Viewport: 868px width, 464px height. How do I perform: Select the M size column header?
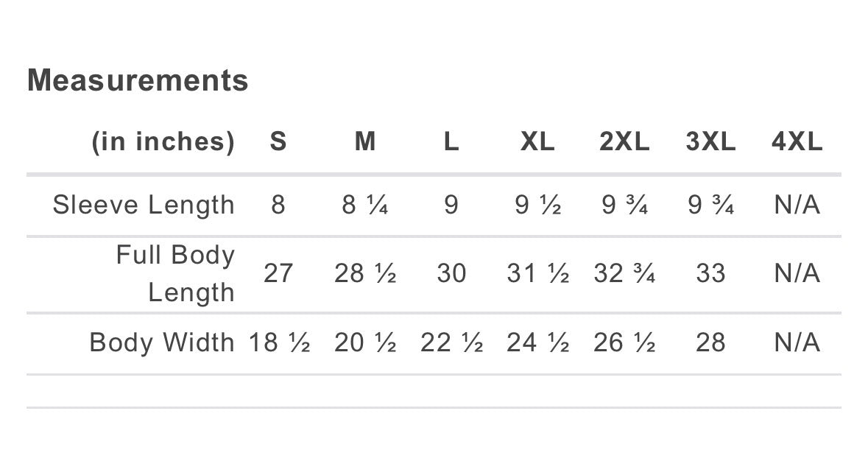[365, 141]
